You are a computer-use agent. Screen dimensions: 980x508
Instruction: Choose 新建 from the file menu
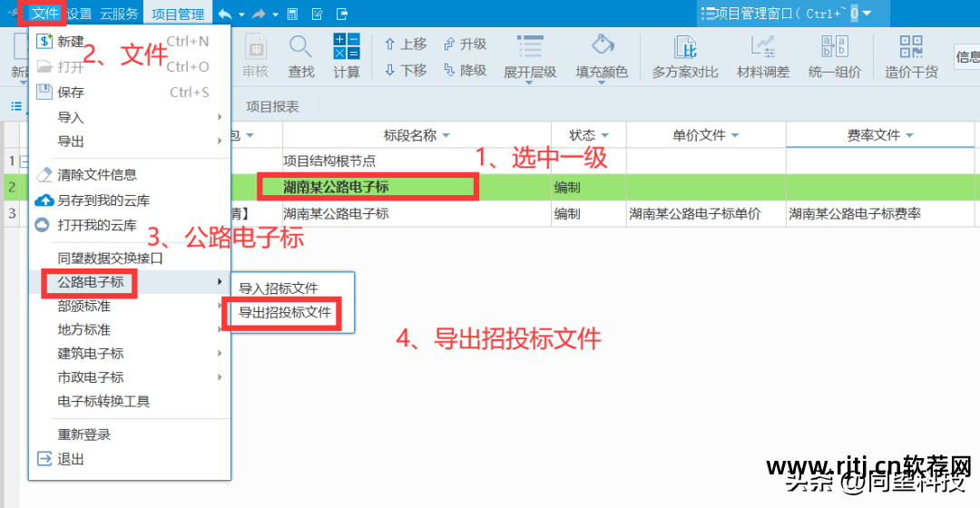[x=130, y=41]
